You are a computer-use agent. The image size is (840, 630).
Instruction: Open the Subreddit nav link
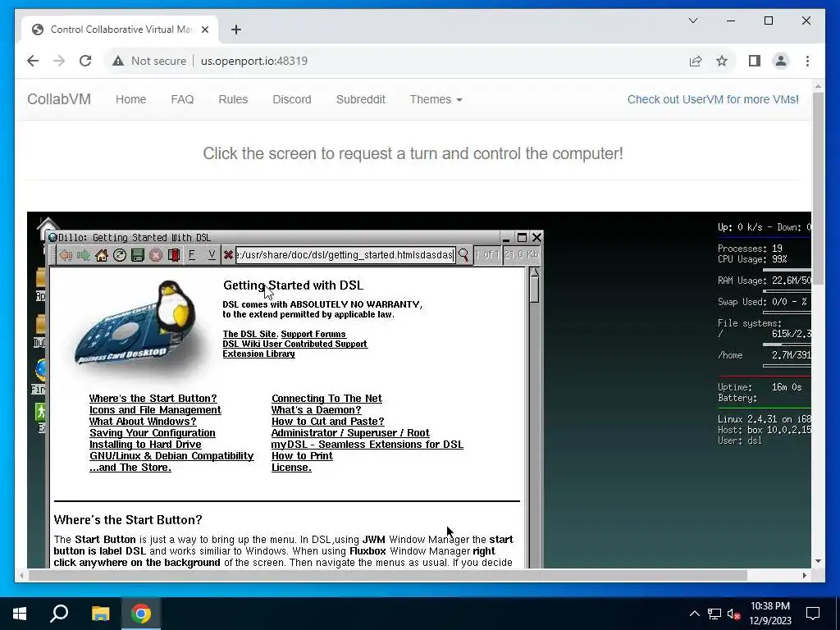point(361,99)
